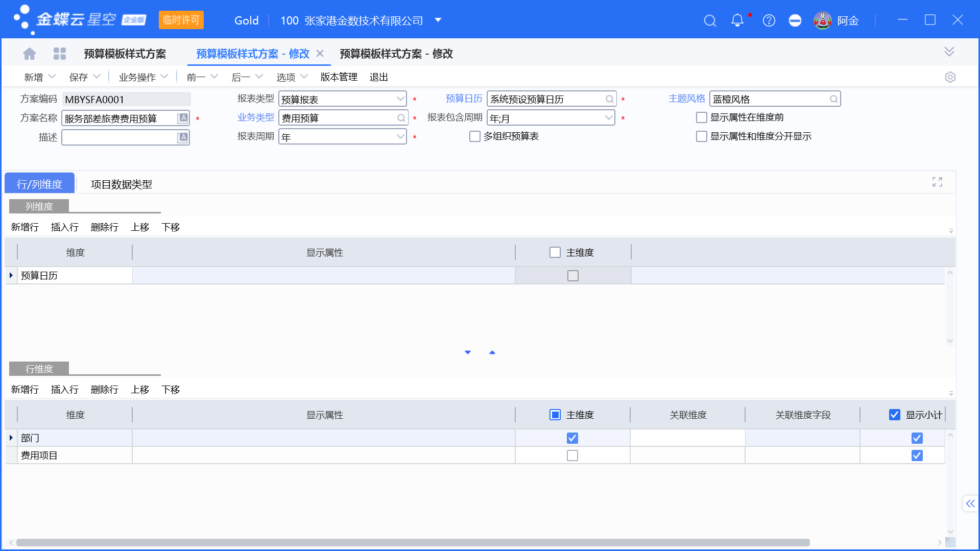Open 版本管理

pos(339,77)
